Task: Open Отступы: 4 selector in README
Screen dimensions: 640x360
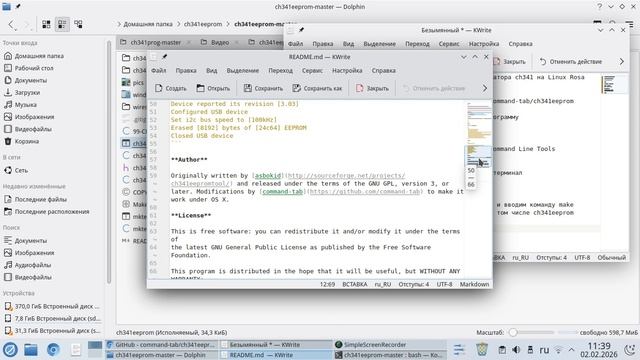Action: tap(413, 284)
